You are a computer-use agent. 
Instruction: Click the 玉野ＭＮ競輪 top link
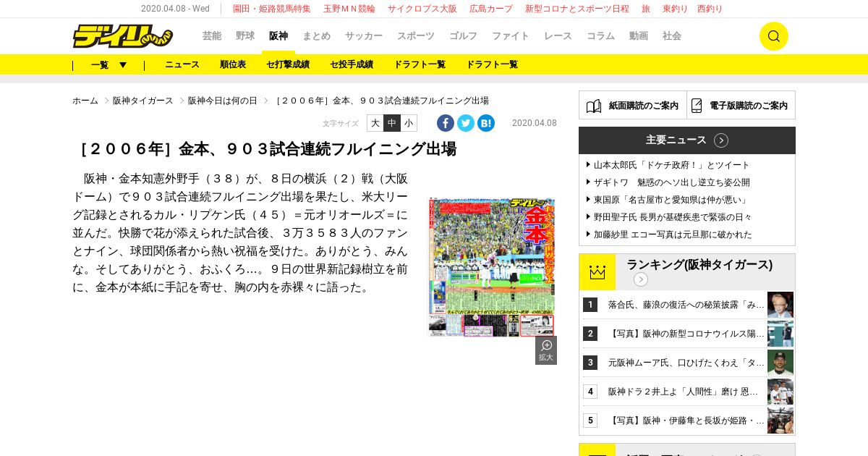click(x=349, y=9)
